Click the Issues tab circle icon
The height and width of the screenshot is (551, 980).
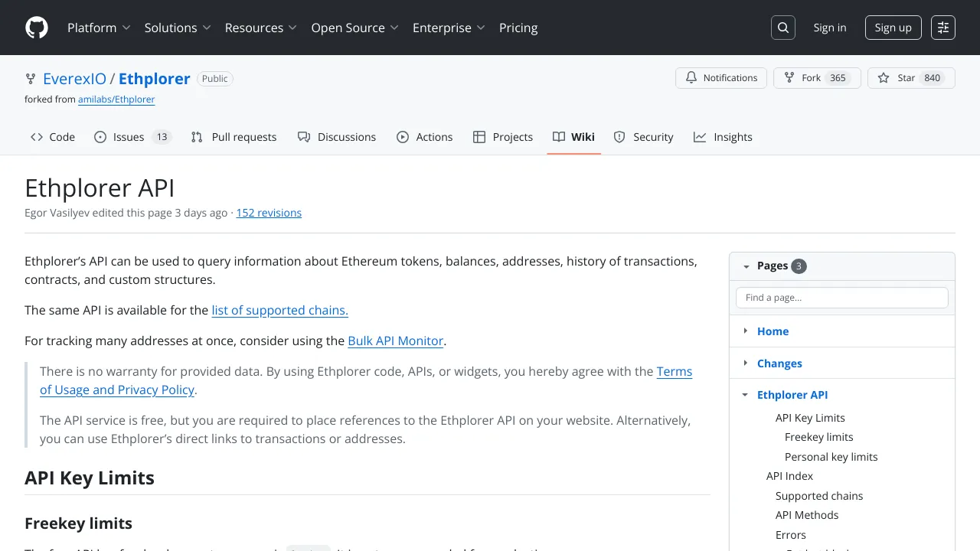pyautogui.click(x=100, y=137)
